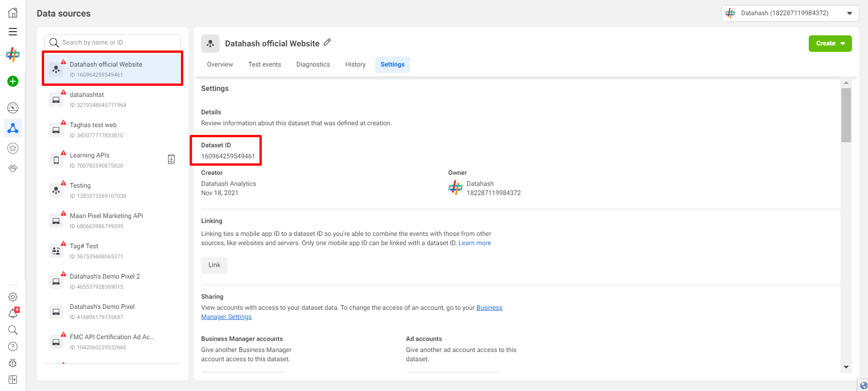Click the Datahash owner logo icon

[x=455, y=188]
